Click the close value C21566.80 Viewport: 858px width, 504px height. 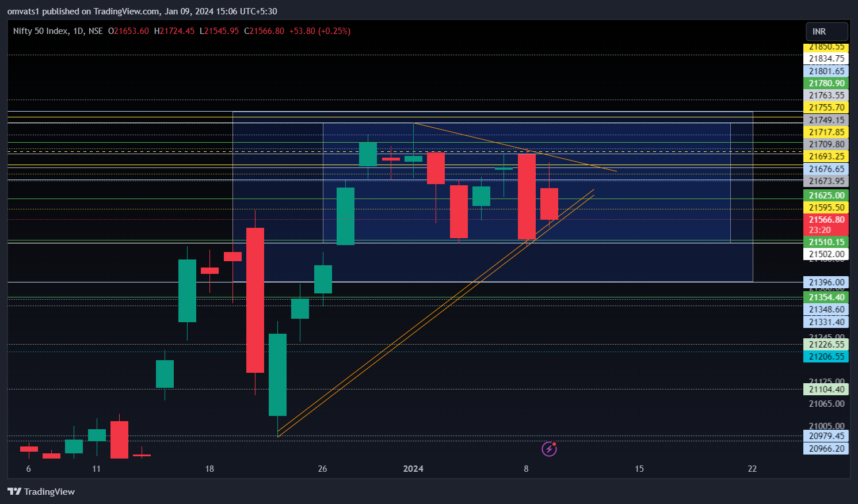click(x=264, y=31)
